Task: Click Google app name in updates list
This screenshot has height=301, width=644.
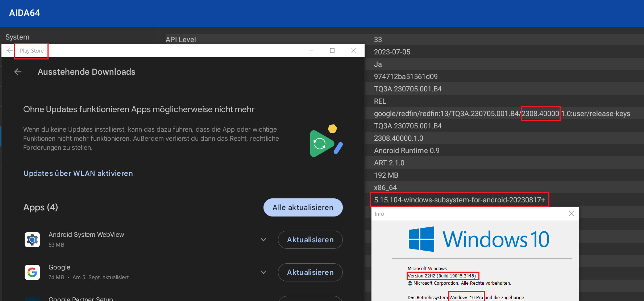Action: [x=59, y=267]
